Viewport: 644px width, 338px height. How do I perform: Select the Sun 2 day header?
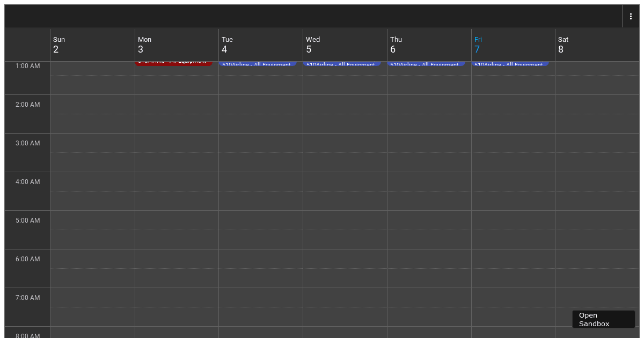[91, 45]
